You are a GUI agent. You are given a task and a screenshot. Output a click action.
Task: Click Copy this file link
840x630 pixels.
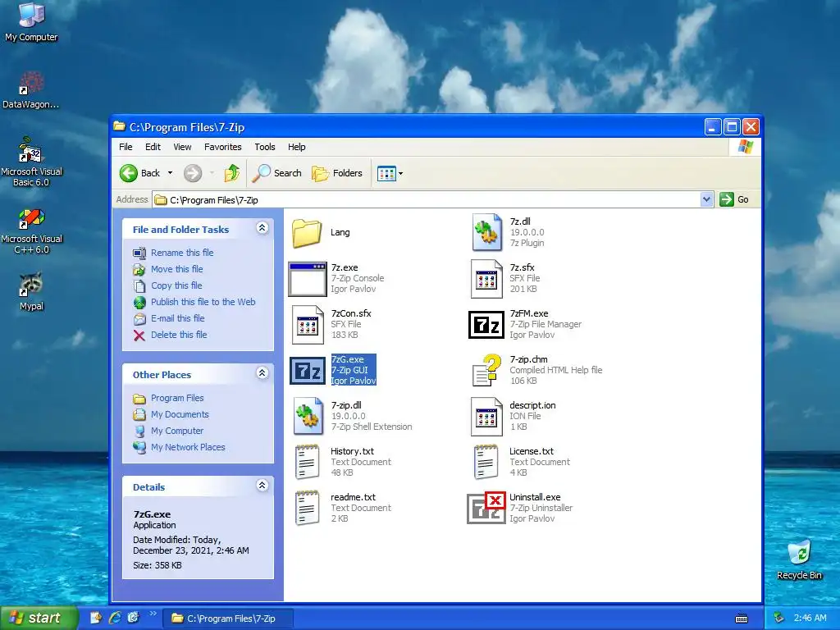(176, 285)
